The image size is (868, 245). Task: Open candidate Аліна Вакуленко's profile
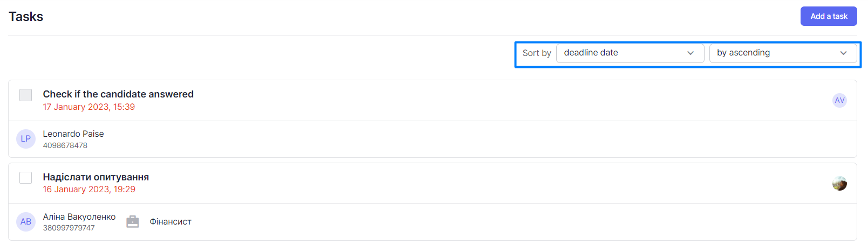coord(79,216)
